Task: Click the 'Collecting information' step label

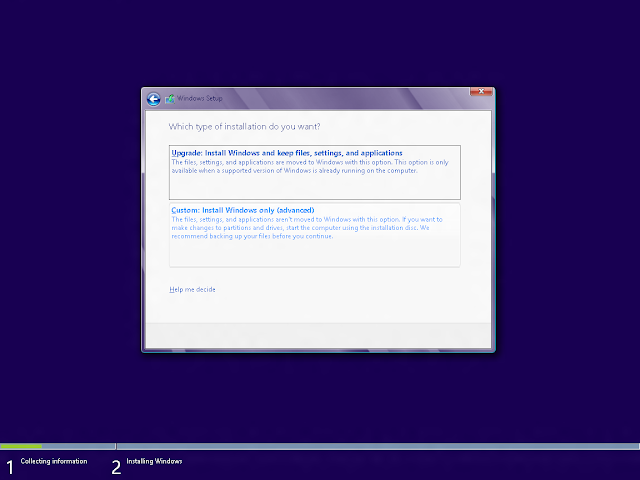Action: tap(54, 461)
